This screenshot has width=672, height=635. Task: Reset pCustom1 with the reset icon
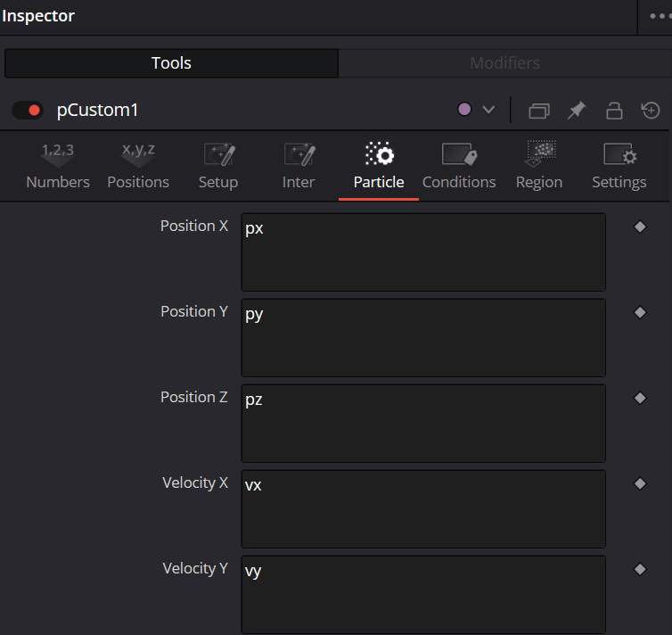tap(651, 111)
